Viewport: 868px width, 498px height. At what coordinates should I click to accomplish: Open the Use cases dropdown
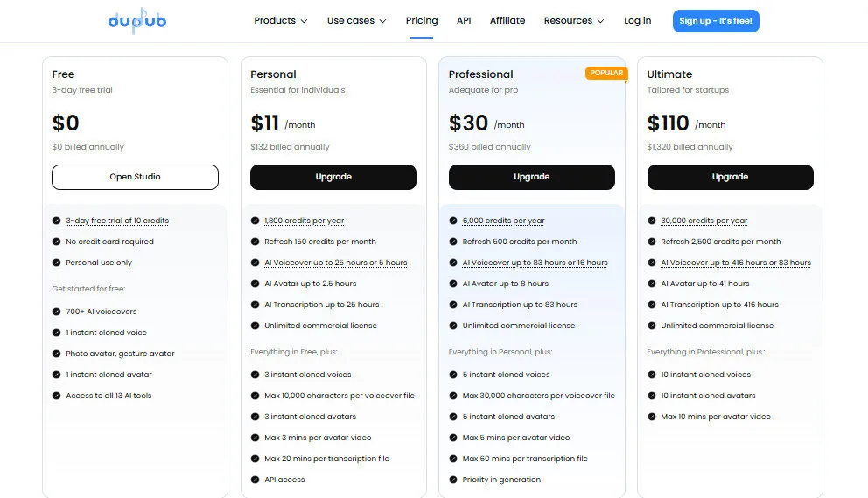click(356, 21)
